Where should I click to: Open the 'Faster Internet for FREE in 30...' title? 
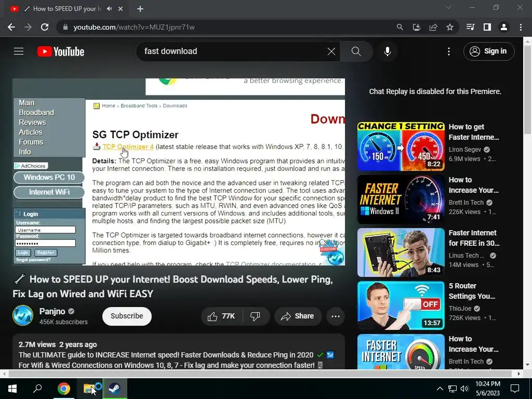[474, 238]
